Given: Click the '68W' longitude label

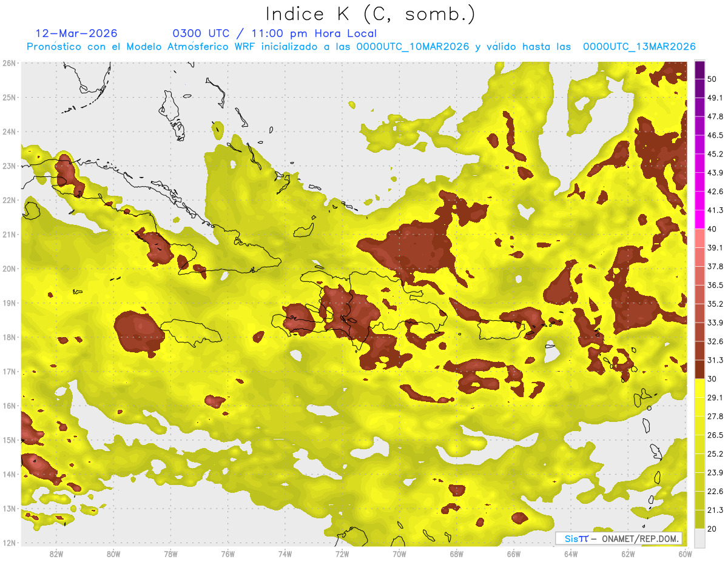Looking at the screenshot, I should coord(457,554).
